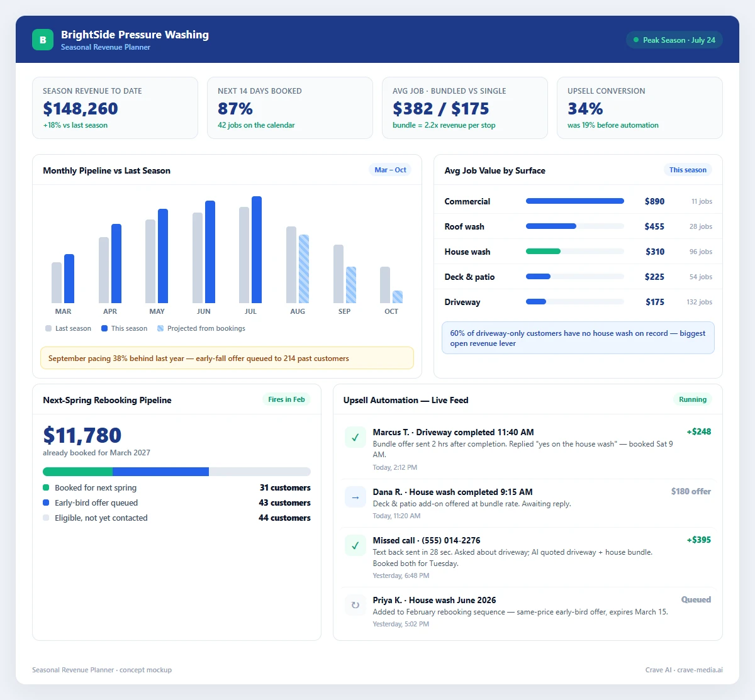Click the September pacing warning banner

(227, 358)
